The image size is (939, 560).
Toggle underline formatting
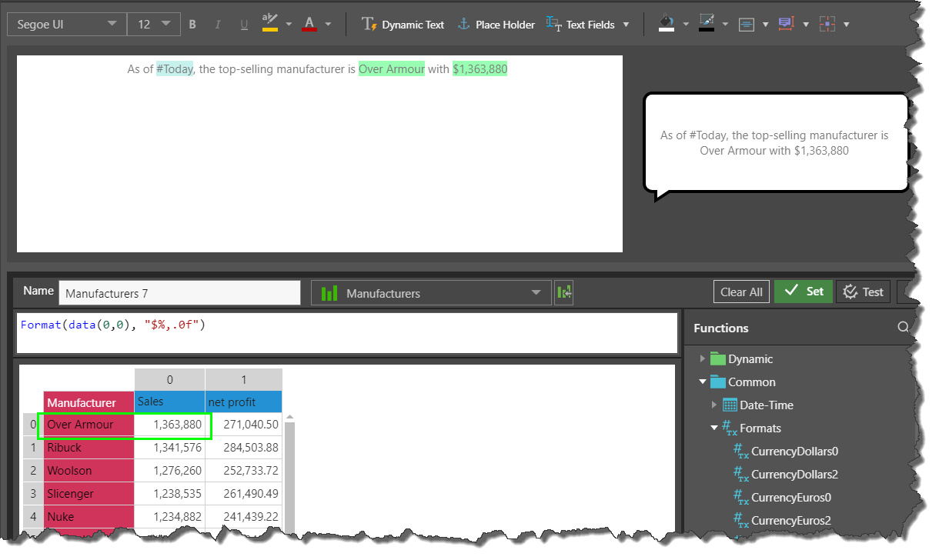pos(244,25)
